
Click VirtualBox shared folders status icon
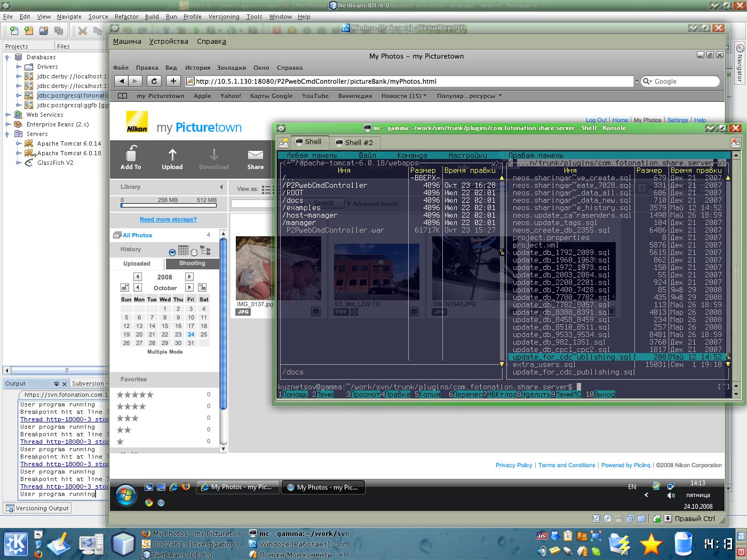click(x=641, y=518)
